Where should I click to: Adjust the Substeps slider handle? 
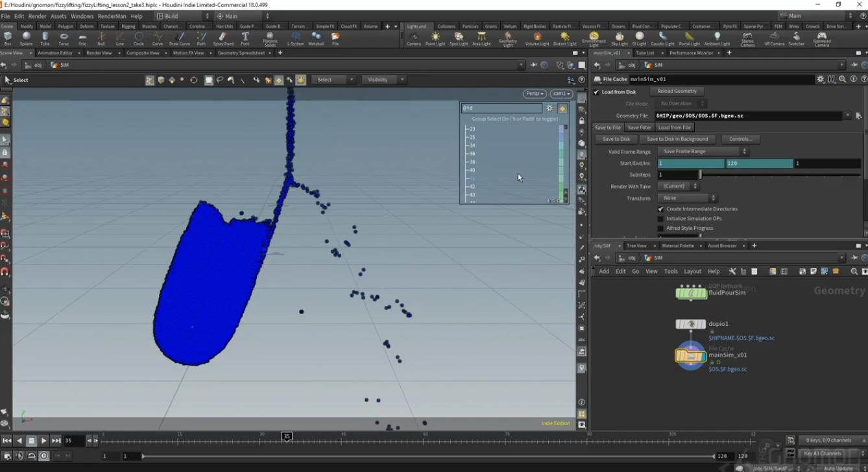(x=700, y=175)
